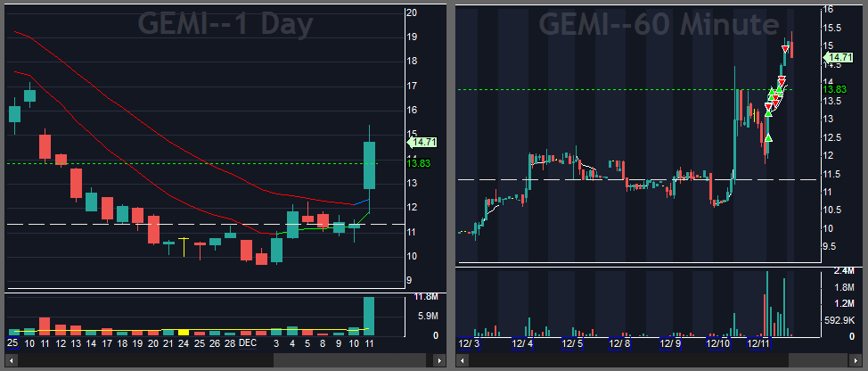The width and height of the screenshot is (868, 371).
Task: Click the 28 date label on the daily axis
Action: point(230,344)
